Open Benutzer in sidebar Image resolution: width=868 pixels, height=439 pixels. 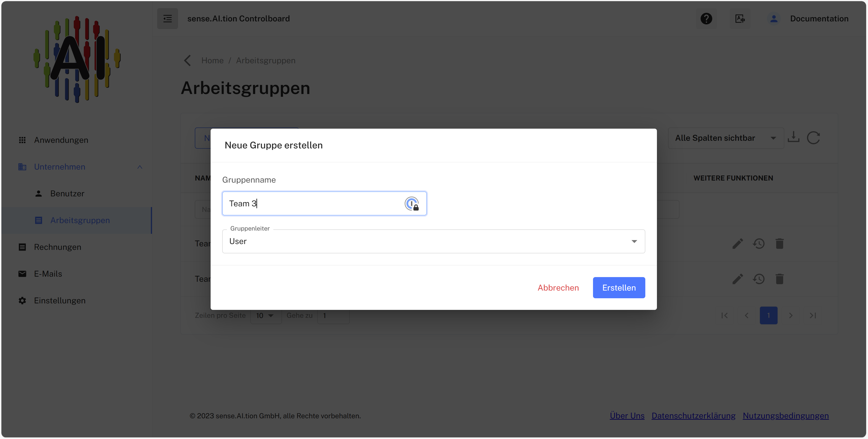click(76, 194)
